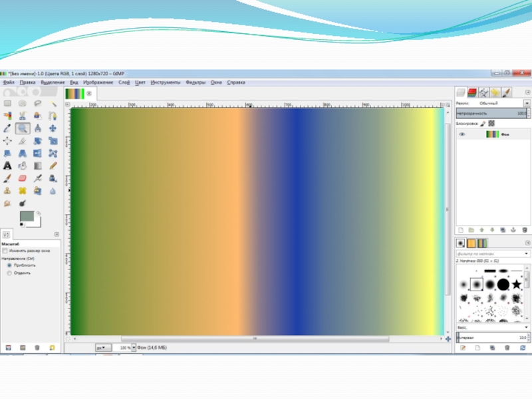Select the Fuzzy Select magic wand tool
Image resolution: width=532 pixels, height=399 pixels.
pos(53,104)
